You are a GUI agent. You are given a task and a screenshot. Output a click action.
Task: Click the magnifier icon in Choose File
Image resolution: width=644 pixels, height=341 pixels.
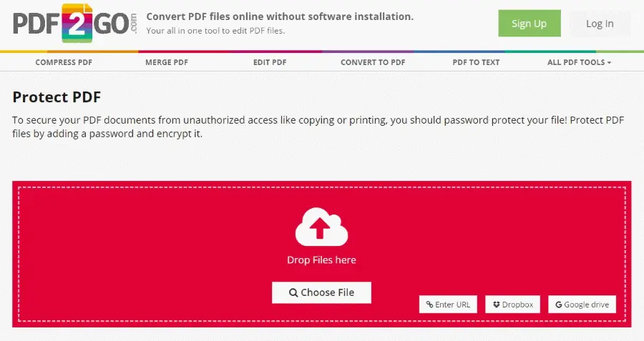coord(293,292)
